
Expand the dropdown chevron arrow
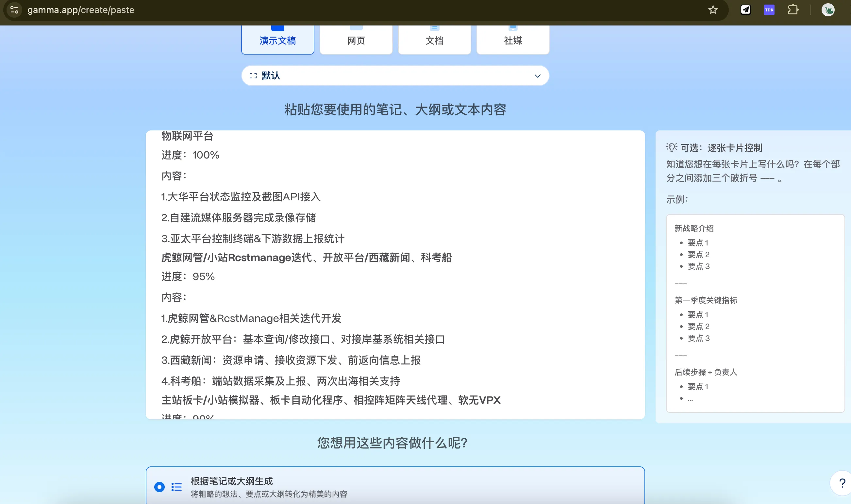coord(537,76)
